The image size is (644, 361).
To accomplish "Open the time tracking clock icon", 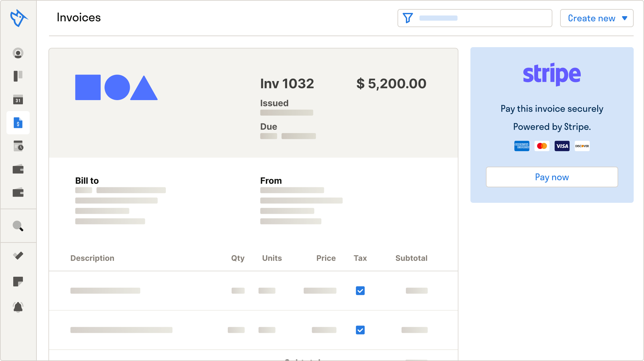I will click(18, 146).
